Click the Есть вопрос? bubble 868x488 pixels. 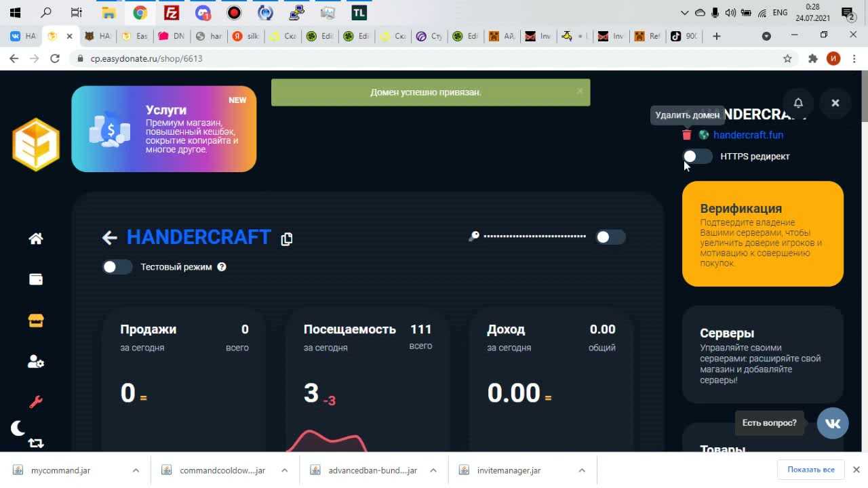tap(769, 423)
